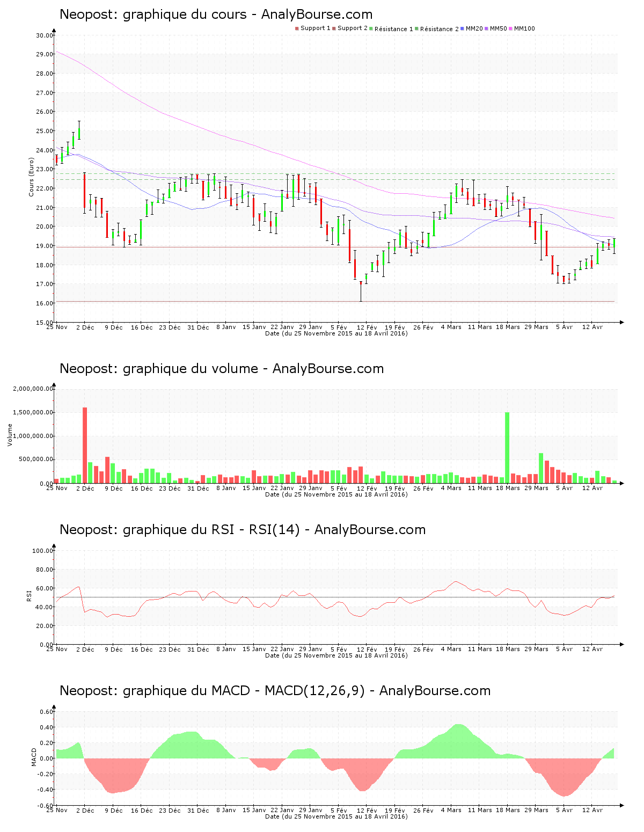This screenshot has width=644, height=832.
Task: Click the date range caption under price chart
Action: [336, 333]
